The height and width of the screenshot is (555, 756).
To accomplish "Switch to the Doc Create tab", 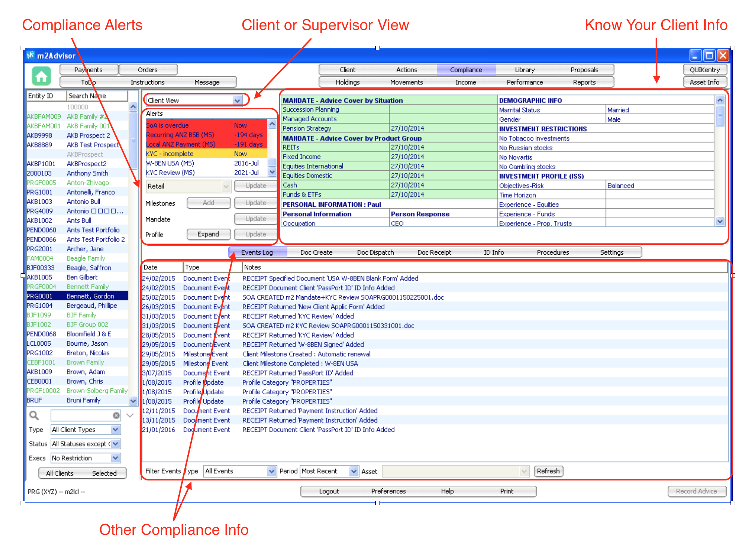I will coord(316,252).
